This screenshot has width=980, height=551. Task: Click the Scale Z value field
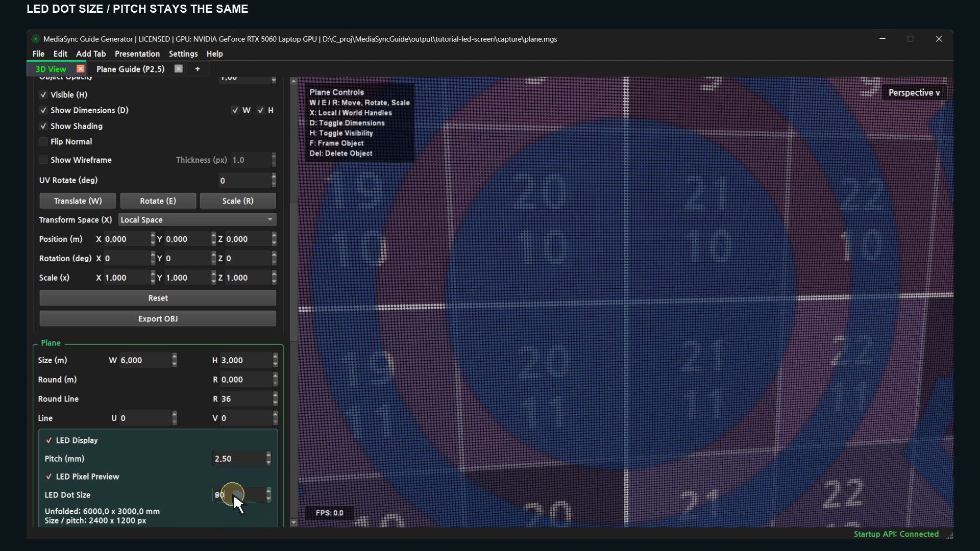tap(248, 278)
